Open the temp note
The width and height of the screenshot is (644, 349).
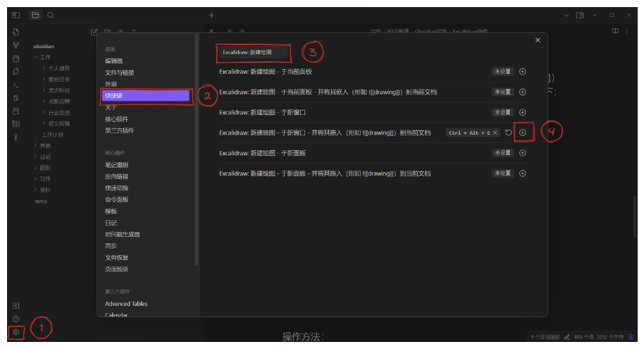coord(41,202)
